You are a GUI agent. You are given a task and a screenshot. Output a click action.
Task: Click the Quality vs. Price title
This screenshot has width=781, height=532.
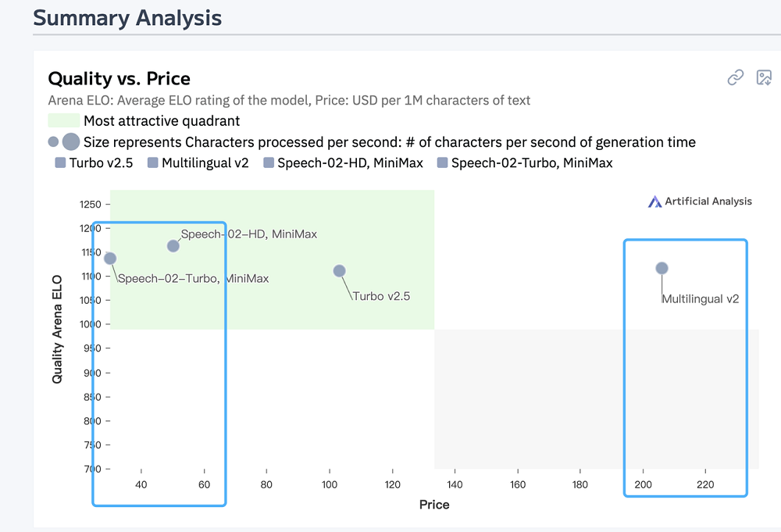[x=119, y=78]
